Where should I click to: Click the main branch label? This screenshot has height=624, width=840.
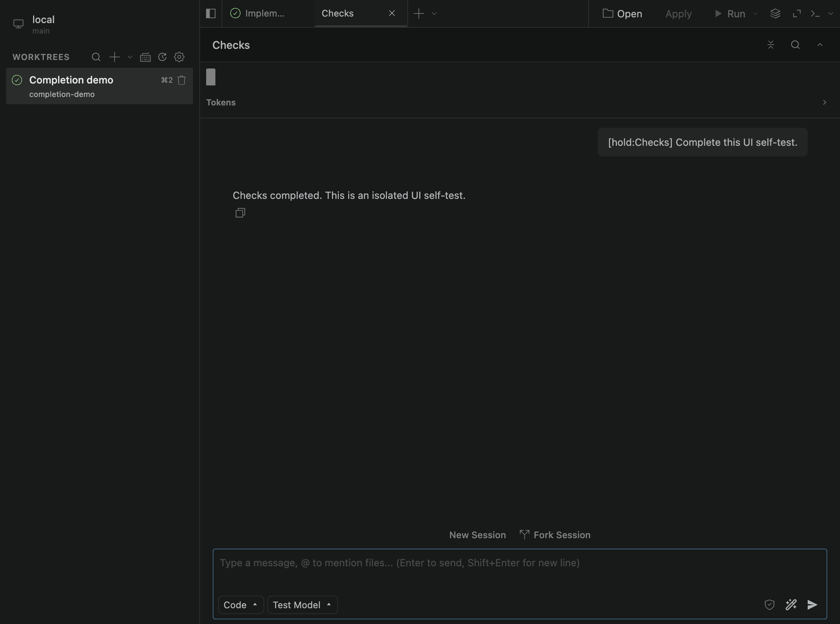click(x=41, y=31)
